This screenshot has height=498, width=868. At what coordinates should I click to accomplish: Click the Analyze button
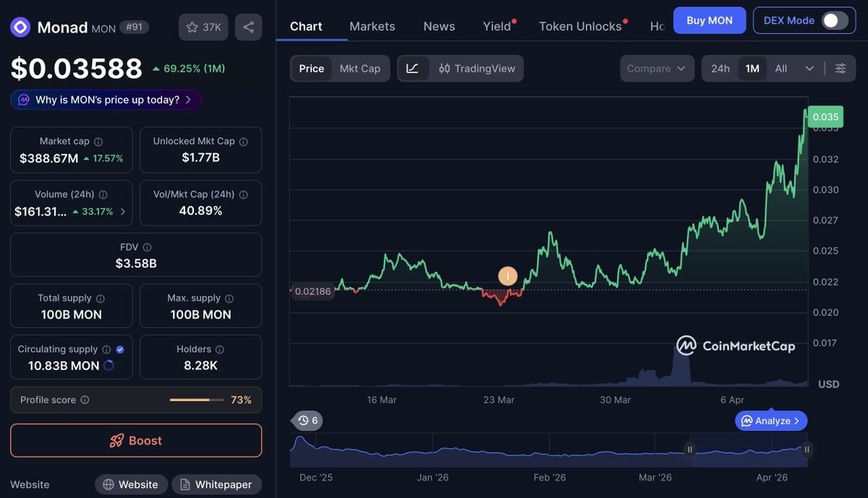pos(771,421)
